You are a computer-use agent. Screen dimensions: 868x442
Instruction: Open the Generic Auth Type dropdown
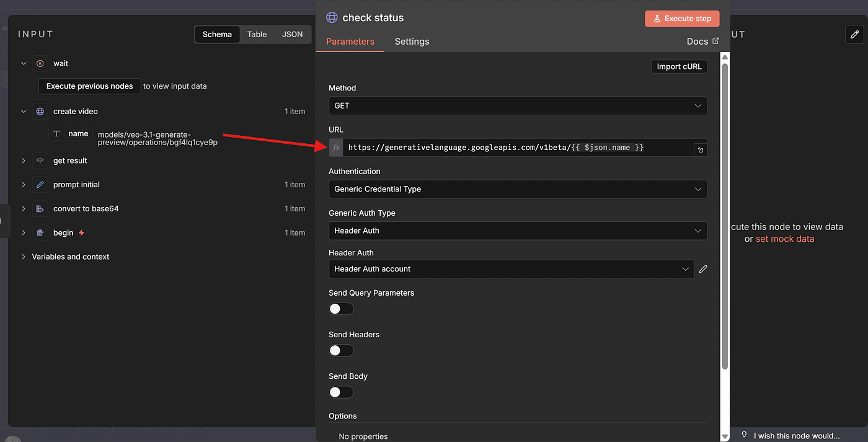[x=517, y=231]
